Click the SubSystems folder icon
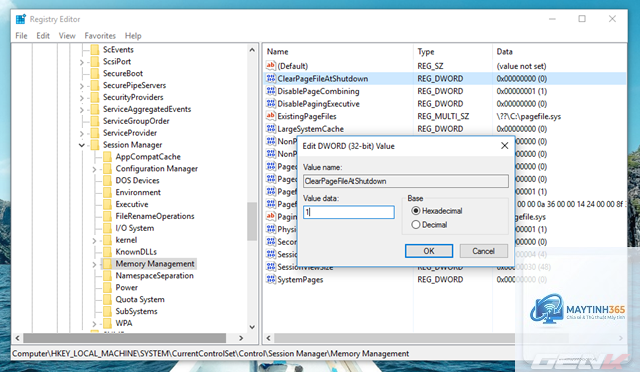The height and width of the screenshot is (372, 640). [107, 311]
